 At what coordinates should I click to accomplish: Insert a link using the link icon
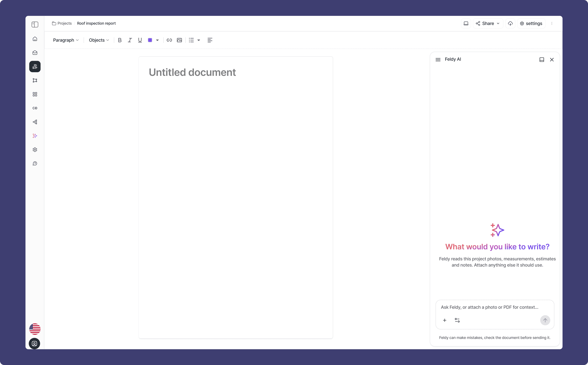coord(169,40)
